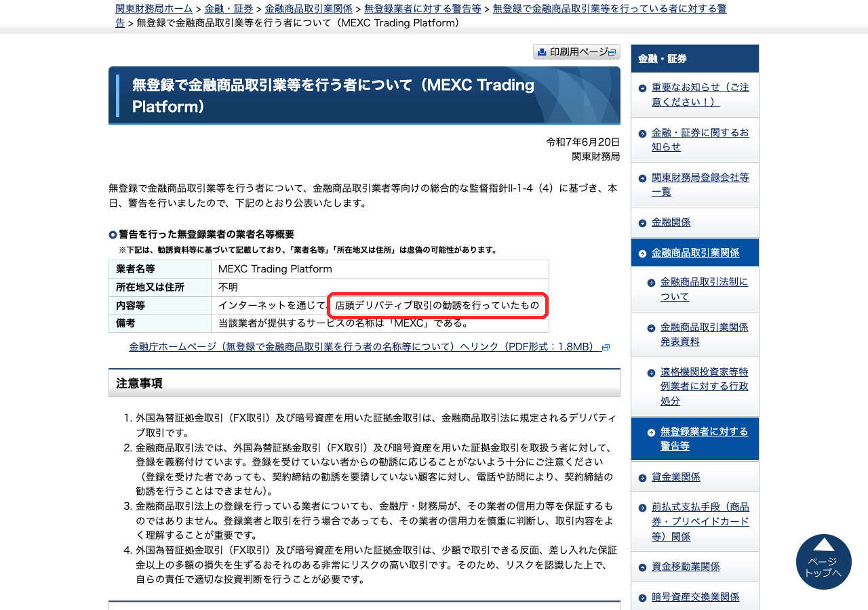Open 貸金業関係 in the sidebar
Viewport: 868px width, 610px height.
[x=676, y=477]
